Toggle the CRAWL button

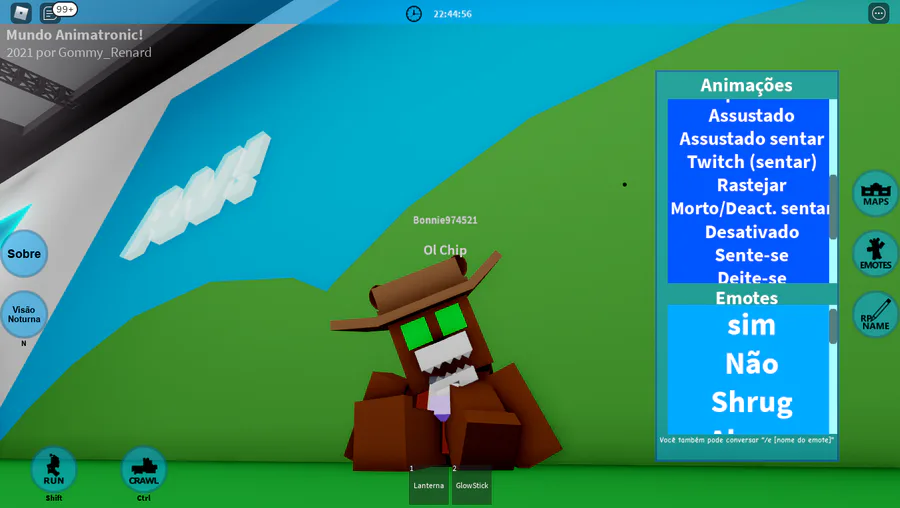click(x=143, y=470)
